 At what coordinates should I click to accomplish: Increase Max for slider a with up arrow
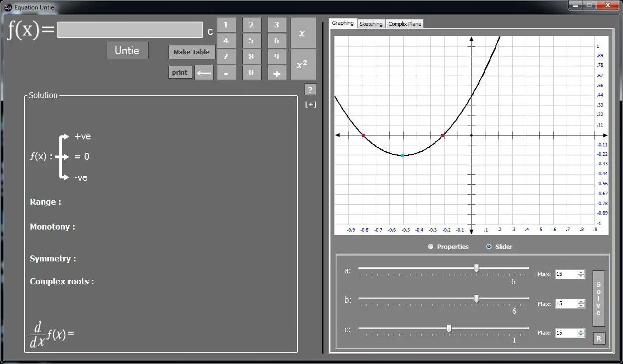coord(581,272)
